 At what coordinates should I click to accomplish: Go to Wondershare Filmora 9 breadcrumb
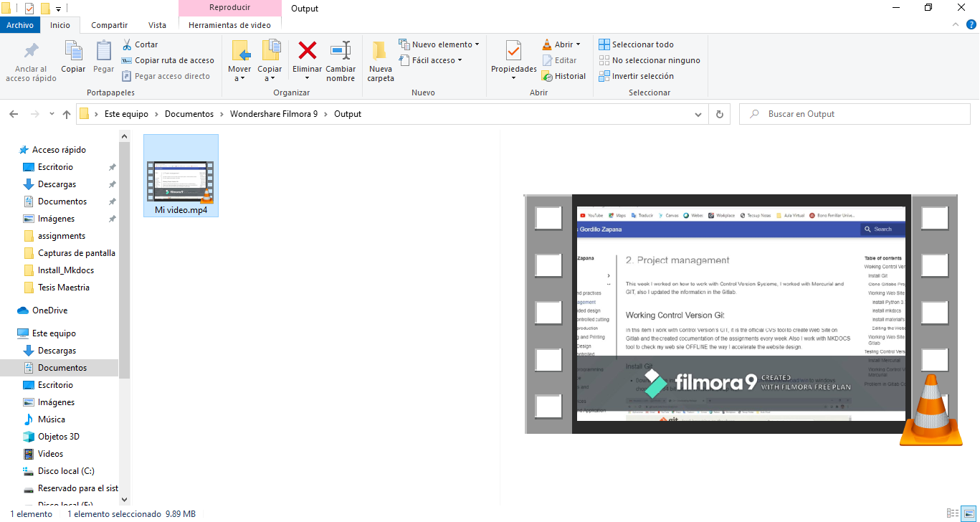tap(274, 114)
